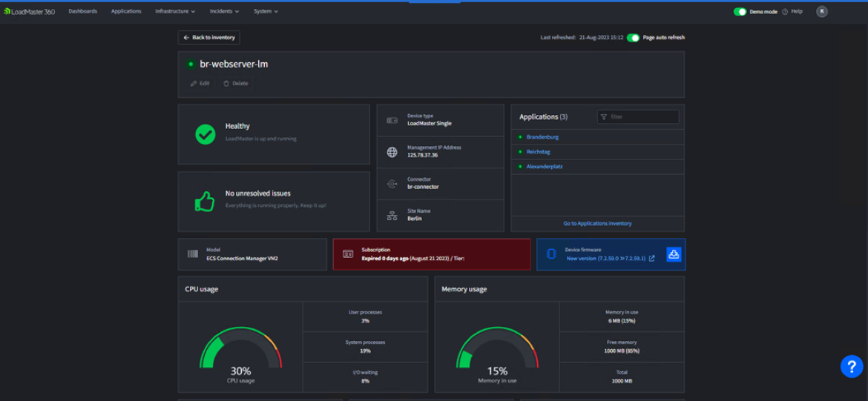Click the blue help question mark bubble
868x401 pixels.
pos(851,366)
